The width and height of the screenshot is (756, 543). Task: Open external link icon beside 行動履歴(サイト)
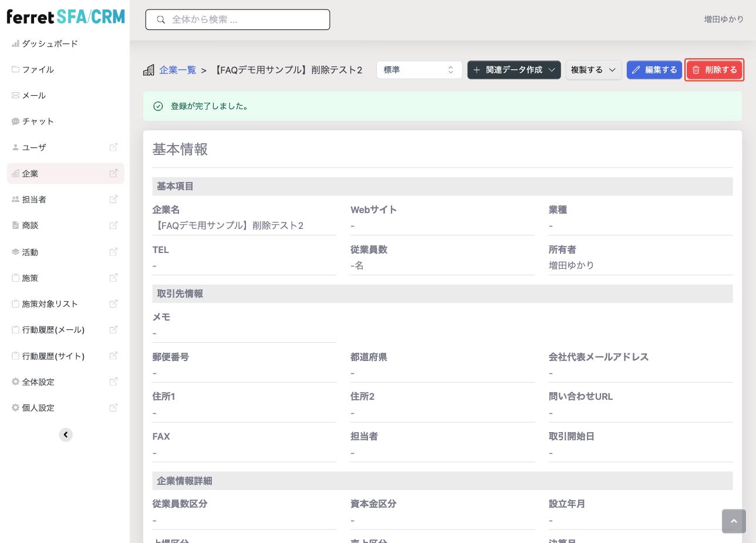tap(113, 356)
